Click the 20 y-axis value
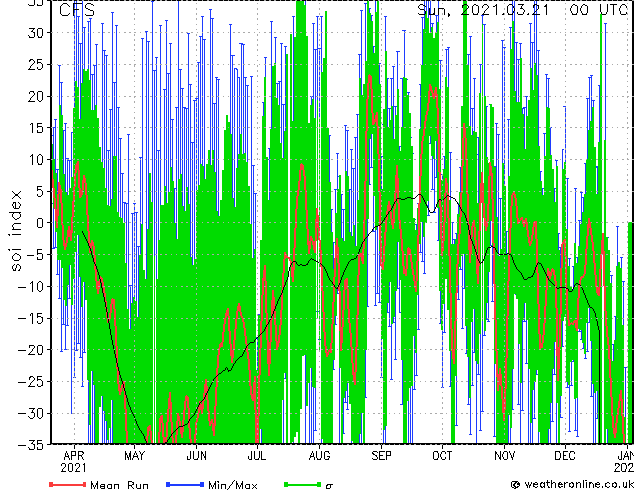Image resolution: width=634 pixels, height=490 pixels. coord(38,96)
